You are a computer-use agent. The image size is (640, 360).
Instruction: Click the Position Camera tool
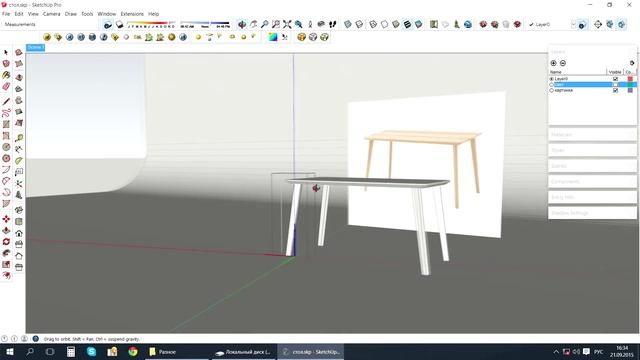click(310, 24)
